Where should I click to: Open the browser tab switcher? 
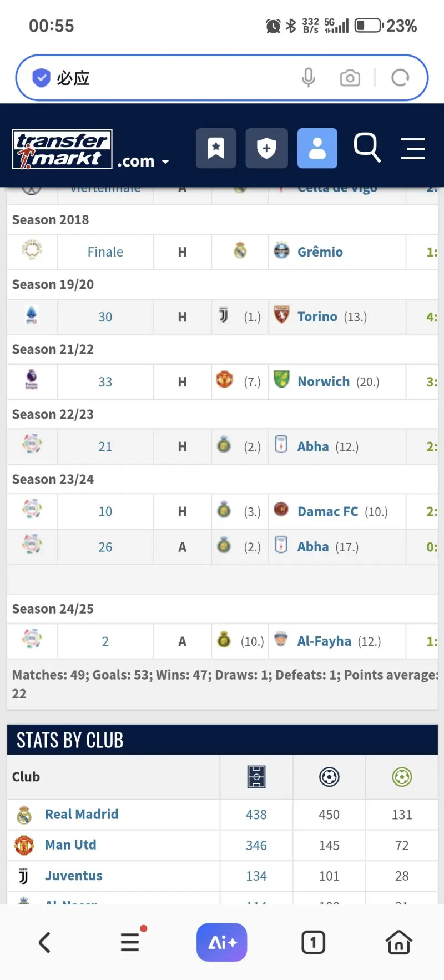point(313,942)
